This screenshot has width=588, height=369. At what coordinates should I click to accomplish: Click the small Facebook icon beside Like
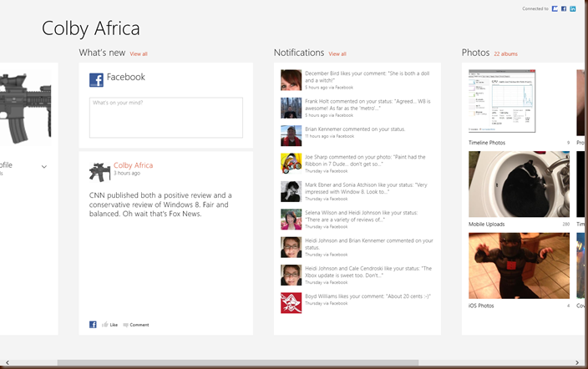tap(93, 325)
